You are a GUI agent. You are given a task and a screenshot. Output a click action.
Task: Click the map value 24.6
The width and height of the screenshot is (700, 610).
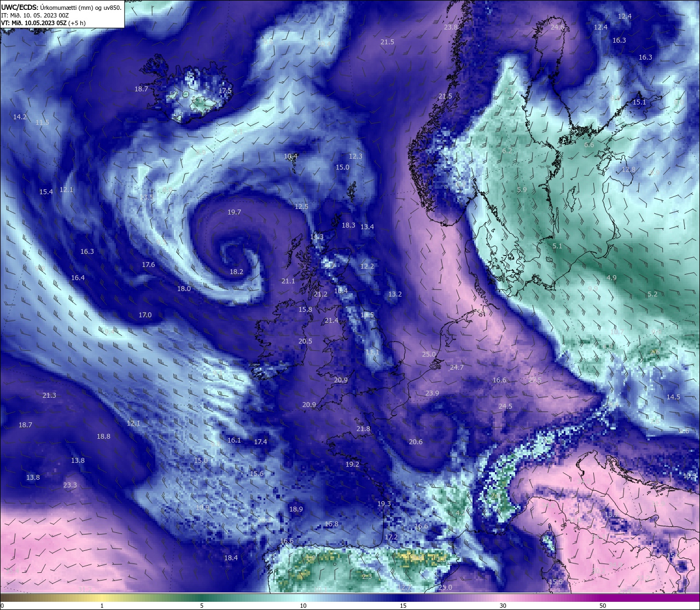coord(557,27)
